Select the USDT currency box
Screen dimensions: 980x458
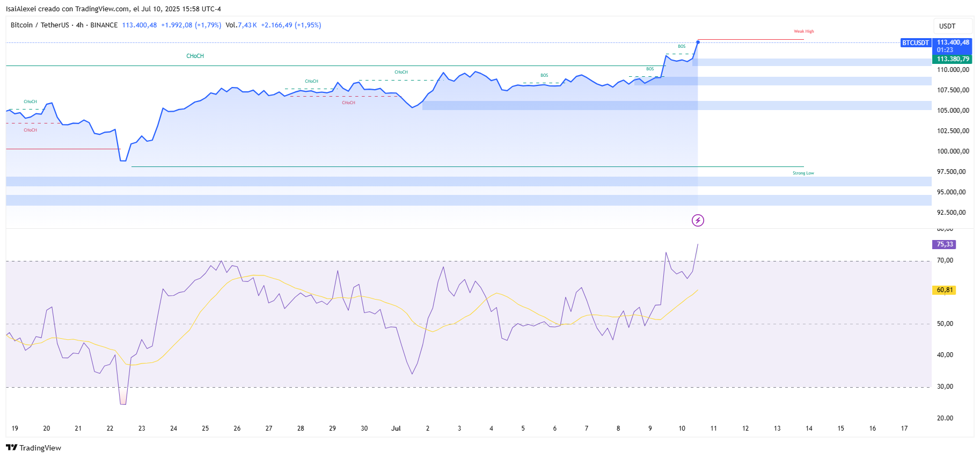point(953,26)
